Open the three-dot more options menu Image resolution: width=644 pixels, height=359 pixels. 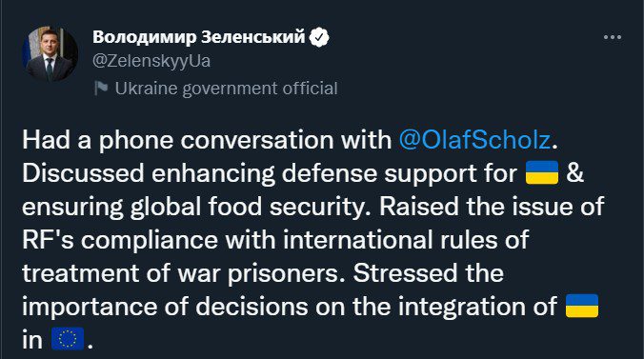613,37
